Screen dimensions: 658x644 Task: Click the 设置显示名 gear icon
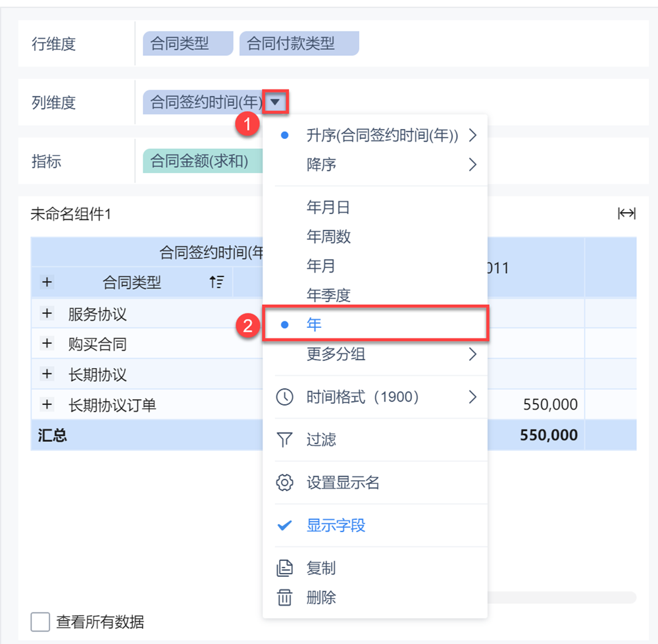pos(284,483)
